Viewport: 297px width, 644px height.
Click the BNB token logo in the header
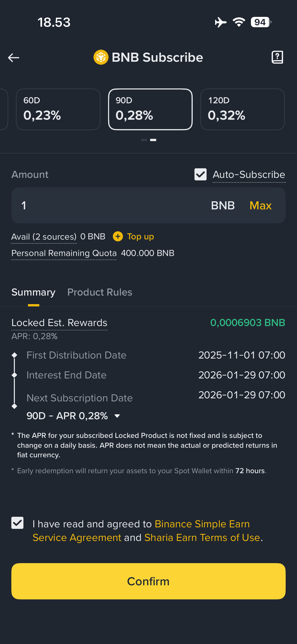(x=101, y=57)
